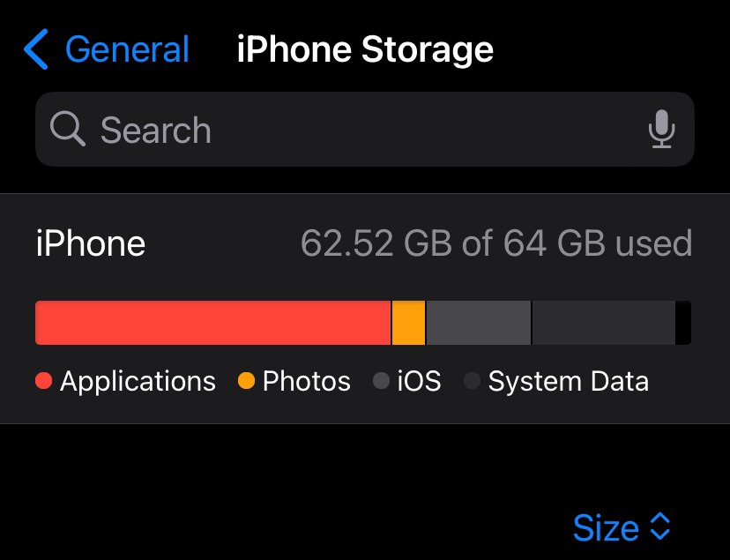This screenshot has width=730, height=560.
Task: Tap the orange Photos legend dot
Action: [247, 381]
